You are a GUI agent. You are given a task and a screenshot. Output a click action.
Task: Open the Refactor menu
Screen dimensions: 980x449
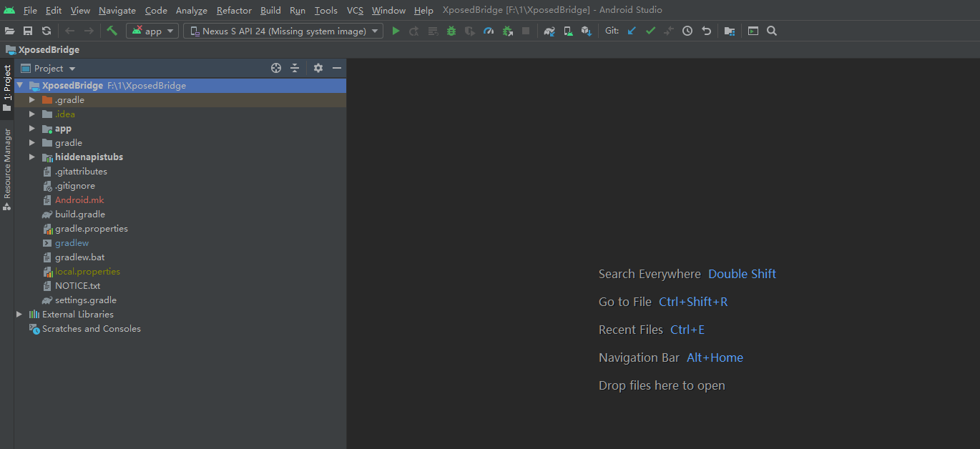coord(234,10)
